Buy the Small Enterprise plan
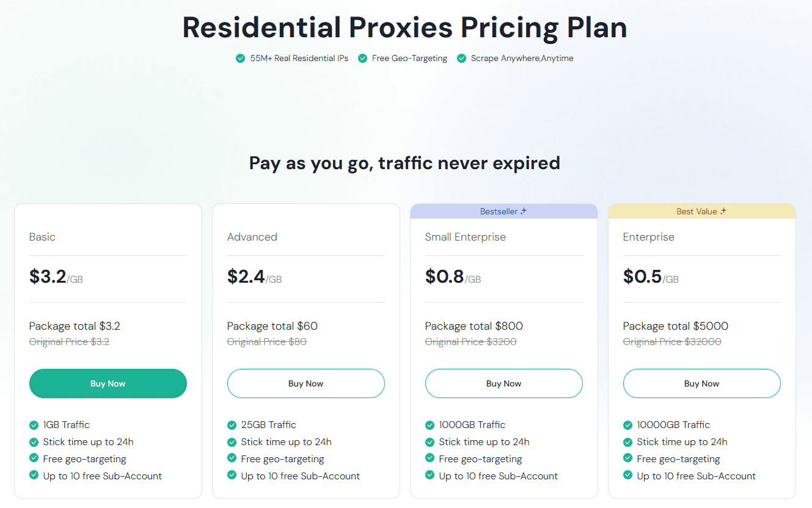812x508 pixels. [503, 383]
